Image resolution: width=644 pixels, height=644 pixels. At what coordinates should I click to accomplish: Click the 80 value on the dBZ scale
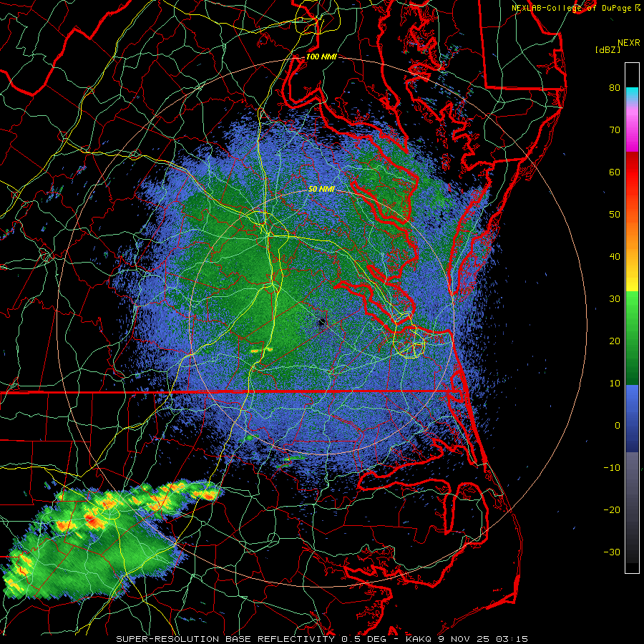click(x=615, y=87)
